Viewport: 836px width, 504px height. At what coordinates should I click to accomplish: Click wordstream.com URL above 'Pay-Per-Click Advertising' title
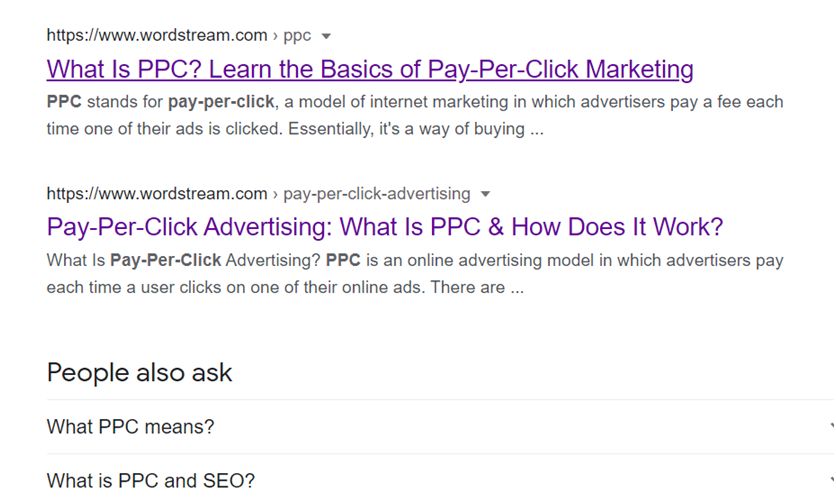[156, 194]
